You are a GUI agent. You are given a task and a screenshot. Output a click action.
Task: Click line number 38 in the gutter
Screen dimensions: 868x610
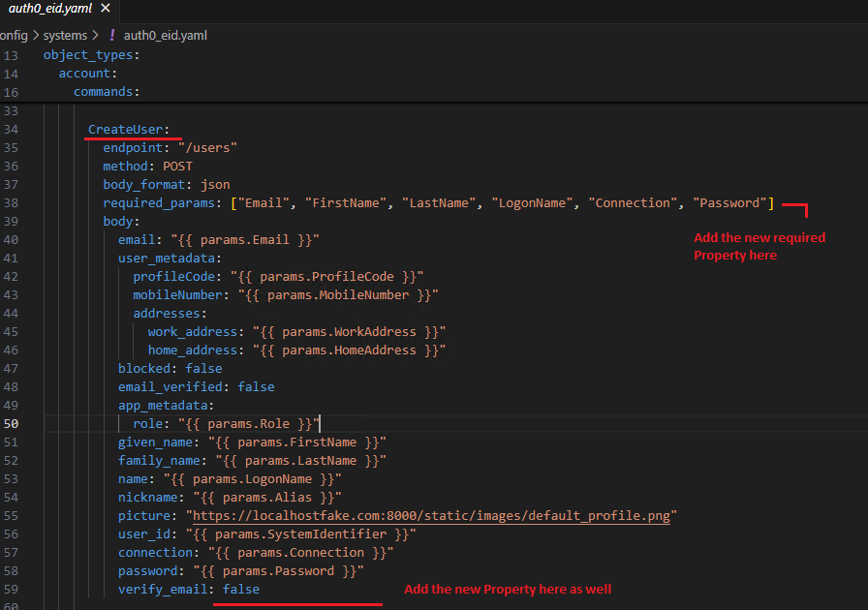pos(11,202)
